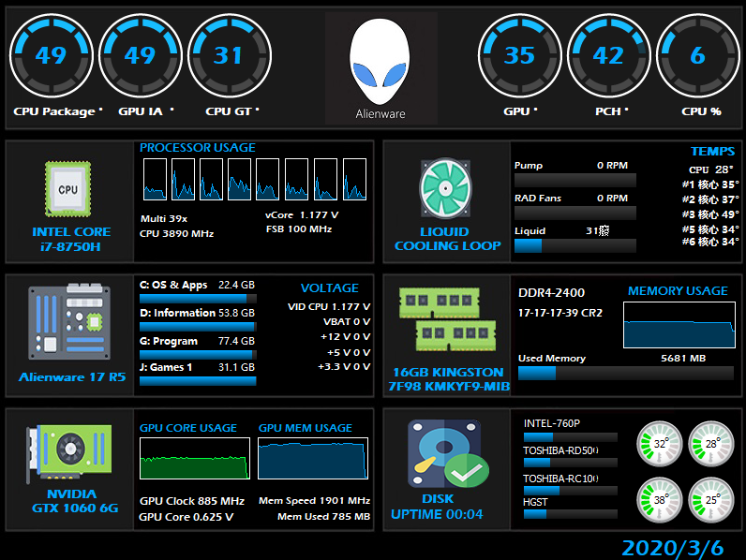The image size is (746, 560).
Task: Click the Intel Core CPU chip icon
Action: [x=67, y=188]
